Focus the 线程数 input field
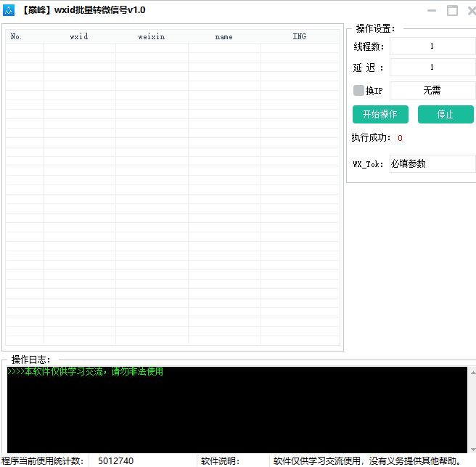This screenshot has height=467, width=476. click(x=432, y=46)
